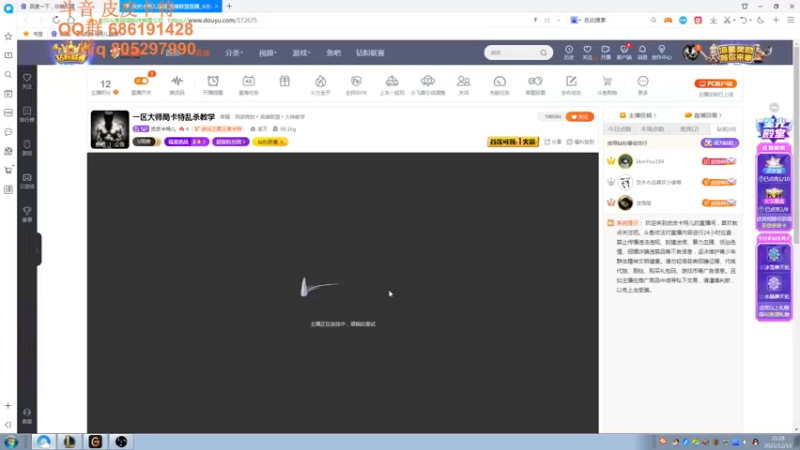Viewport: 800px width, 450px height.
Task: Open the browser hamburger menu
Action: pyautogui.click(x=791, y=20)
